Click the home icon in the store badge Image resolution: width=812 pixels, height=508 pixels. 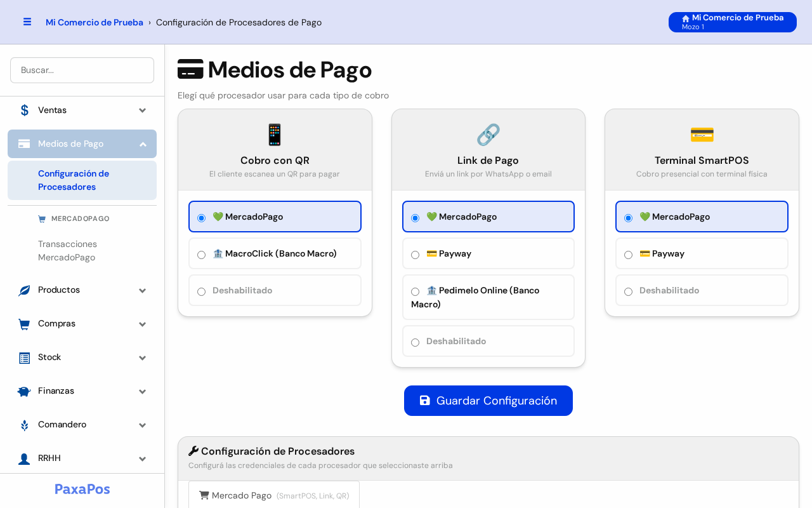pyautogui.click(x=686, y=18)
